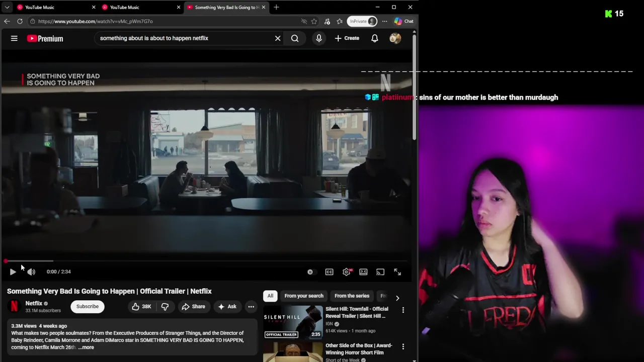Open options for Other Side of the Box

pos(403,346)
